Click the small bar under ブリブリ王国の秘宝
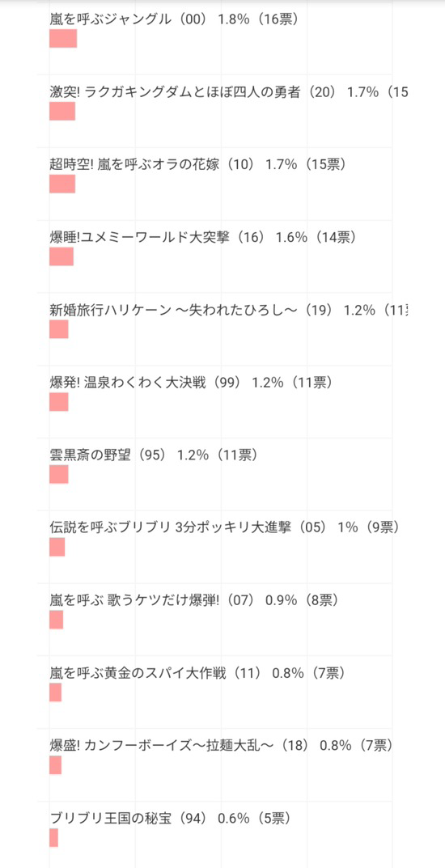445x868 pixels. pos(53,837)
